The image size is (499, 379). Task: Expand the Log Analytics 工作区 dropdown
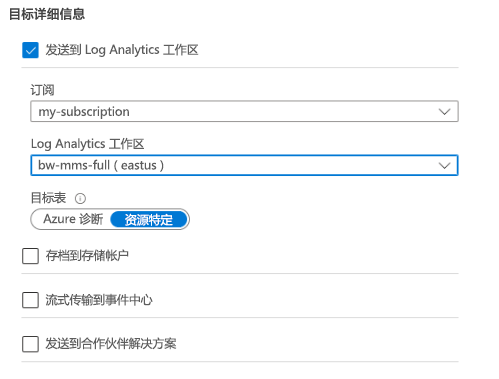[x=244, y=165]
